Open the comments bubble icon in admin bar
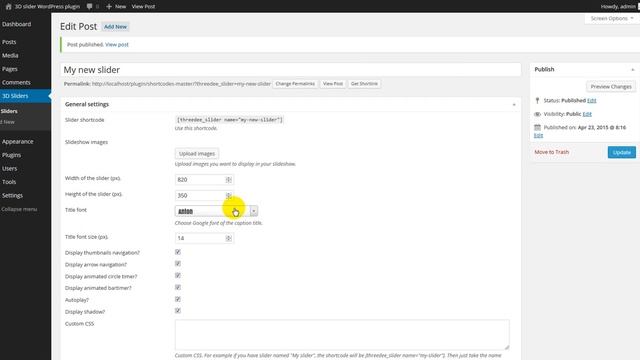The height and width of the screenshot is (360, 640). (x=89, y=7)
